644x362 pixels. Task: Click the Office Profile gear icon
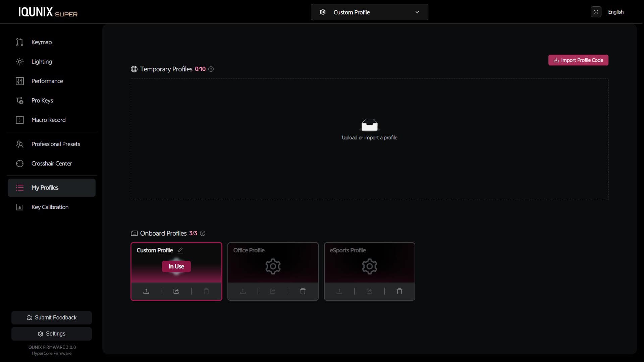click(x=273, y=266)
